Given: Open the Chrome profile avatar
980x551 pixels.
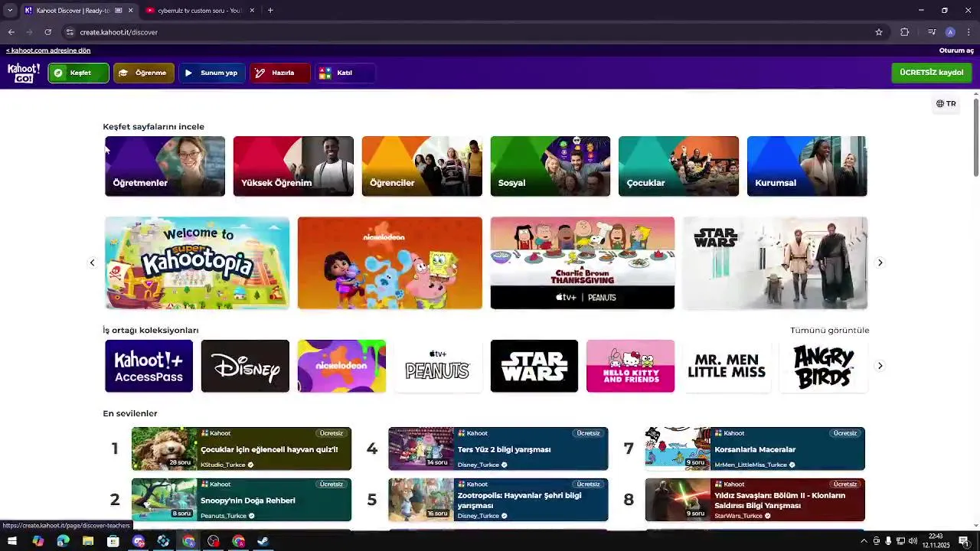Looking at the screenshot, I should 950,32.
